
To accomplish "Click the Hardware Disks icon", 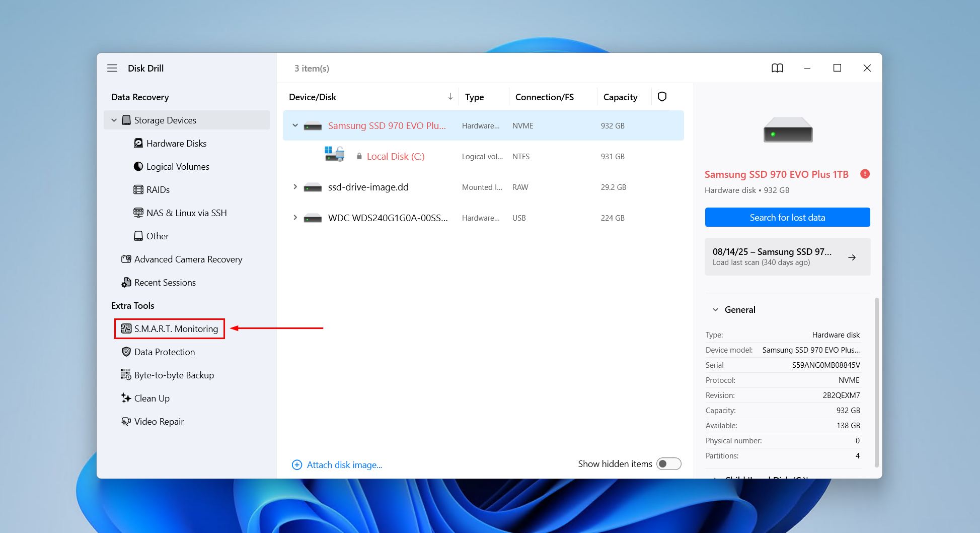I will (138, 143).
